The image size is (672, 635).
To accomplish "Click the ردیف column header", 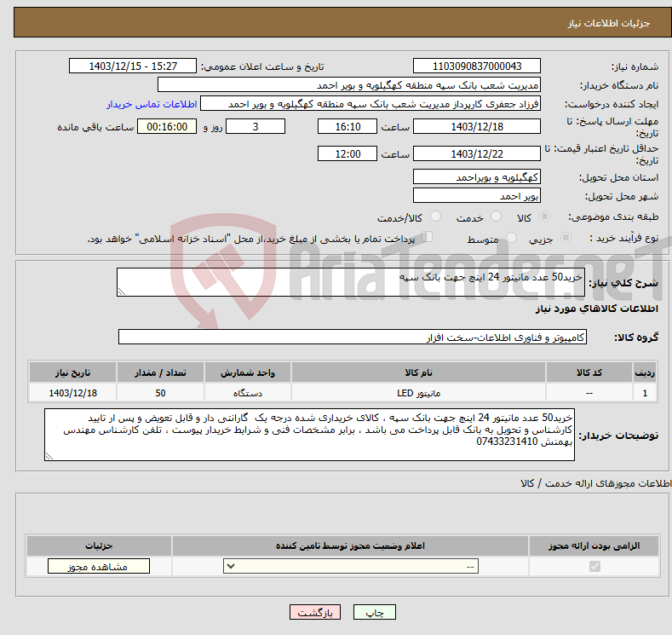I will [645, 372].
